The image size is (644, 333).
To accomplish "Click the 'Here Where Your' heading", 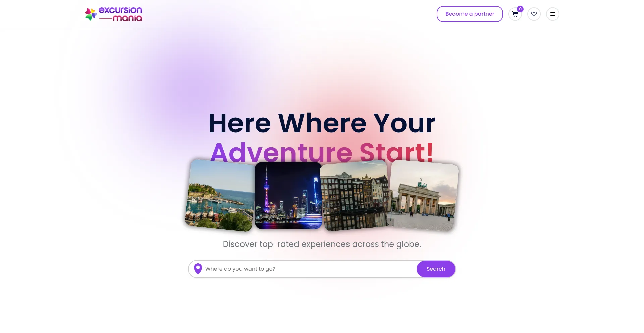I will (322, 123).
